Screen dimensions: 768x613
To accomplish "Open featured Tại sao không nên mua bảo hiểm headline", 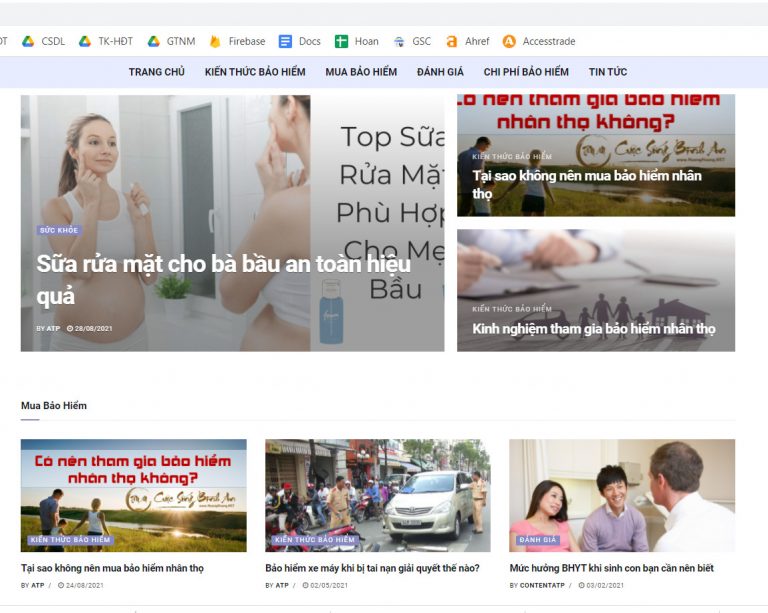I will (x=587, y=185).
